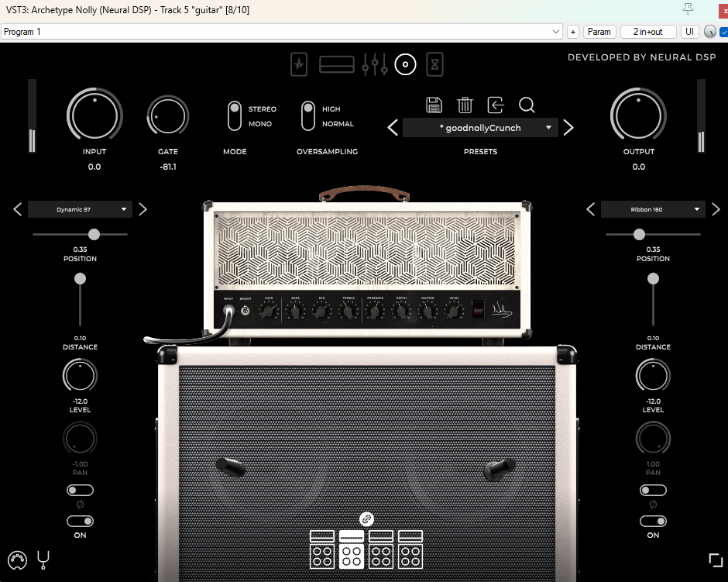728x582 pixels.
Task: Click the right microphone position slider handle
Action: [639, 234]
